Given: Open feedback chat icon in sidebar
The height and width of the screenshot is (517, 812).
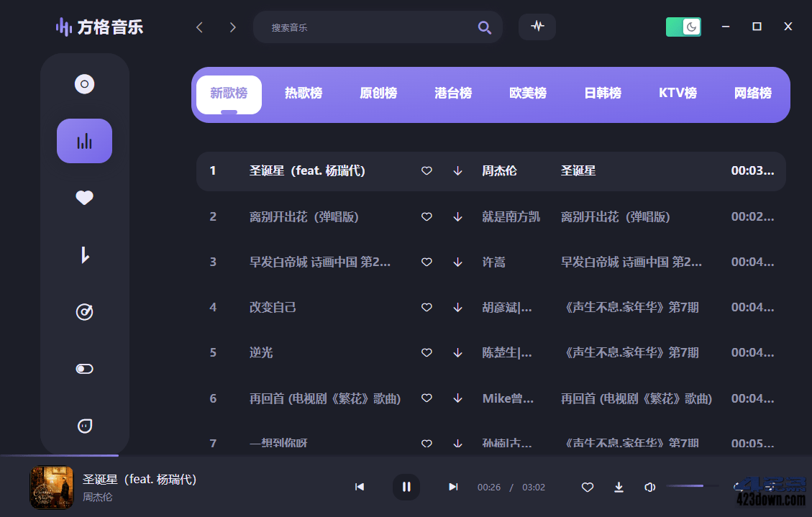Looking at the screenshot, I should point(84,426).
